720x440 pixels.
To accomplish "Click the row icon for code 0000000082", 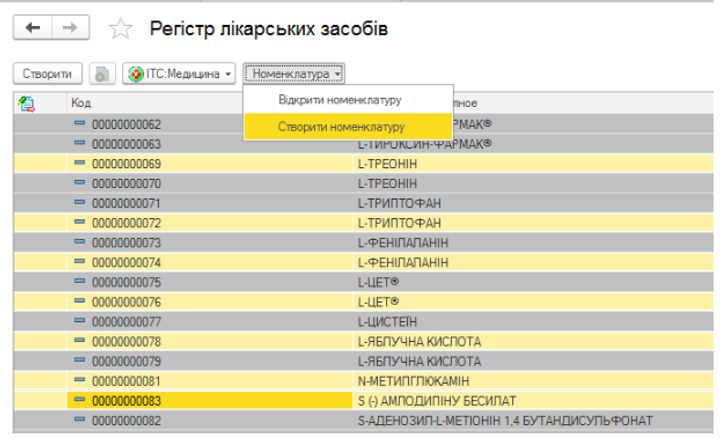I will pyautogui.click(x=79, y=419).
